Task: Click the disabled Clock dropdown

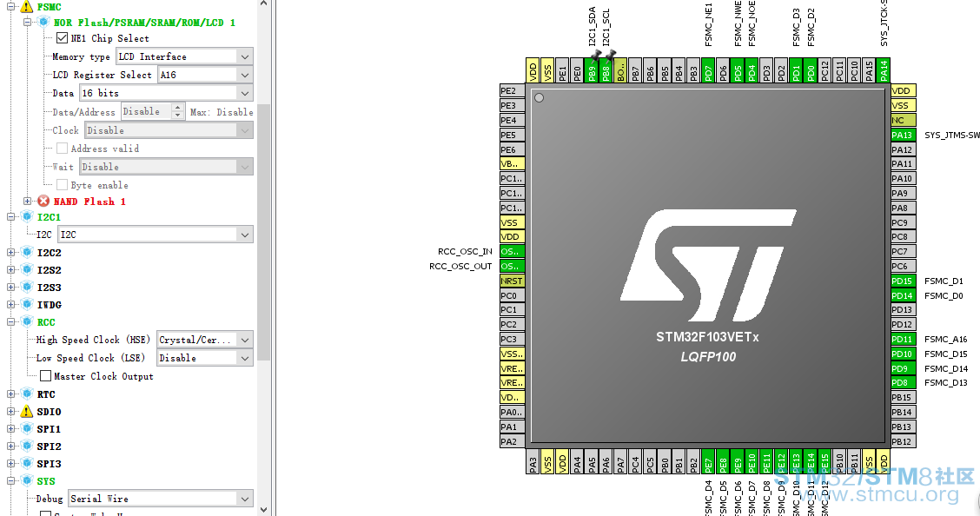Action: (169, 130)
